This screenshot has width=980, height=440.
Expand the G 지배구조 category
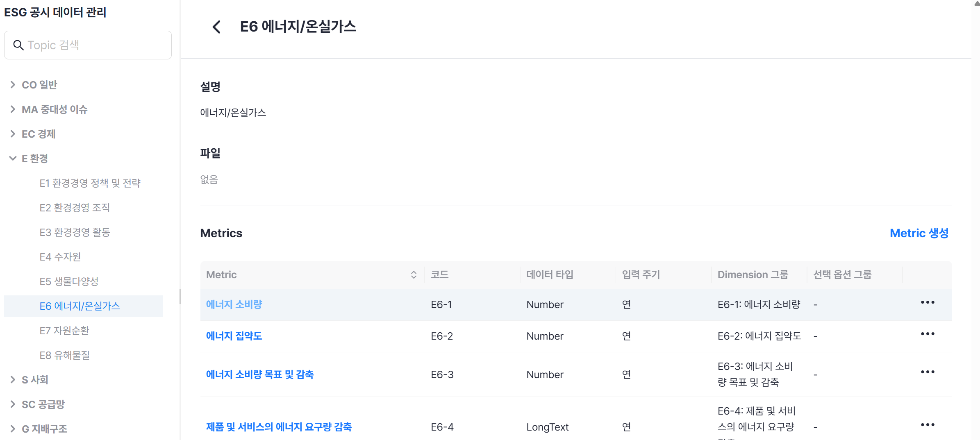click(13, 429)
